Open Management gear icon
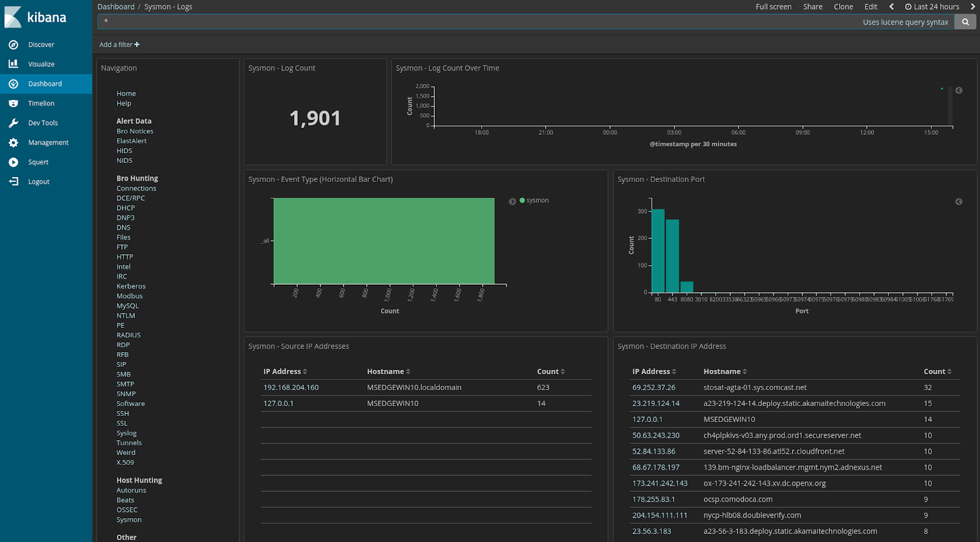Image resolution: width=980 pixels, height=542 pixels. tap(13, 143)
